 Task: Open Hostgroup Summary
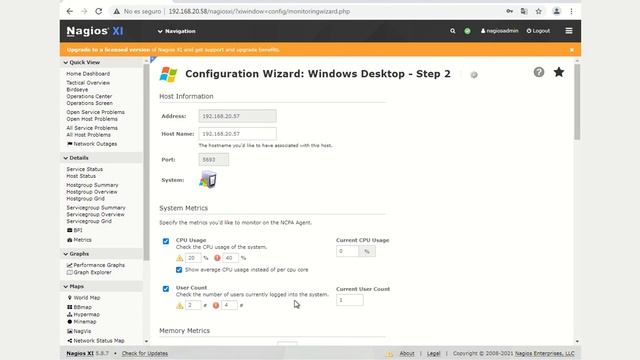[x=92, y=185]
